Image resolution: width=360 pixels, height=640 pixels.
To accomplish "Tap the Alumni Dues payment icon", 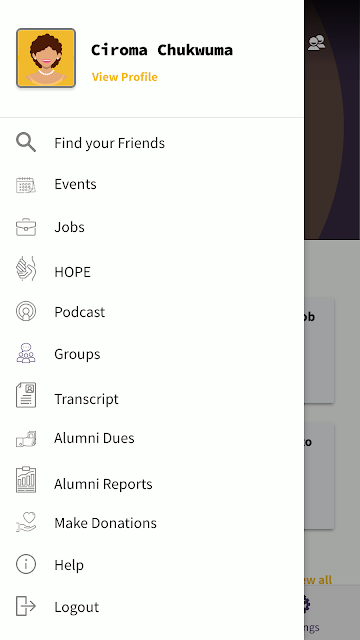I will coord(26,439).
